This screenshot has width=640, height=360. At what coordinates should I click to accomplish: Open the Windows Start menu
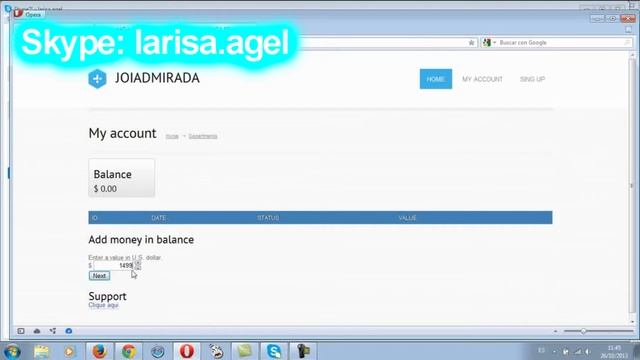point(12,351)
